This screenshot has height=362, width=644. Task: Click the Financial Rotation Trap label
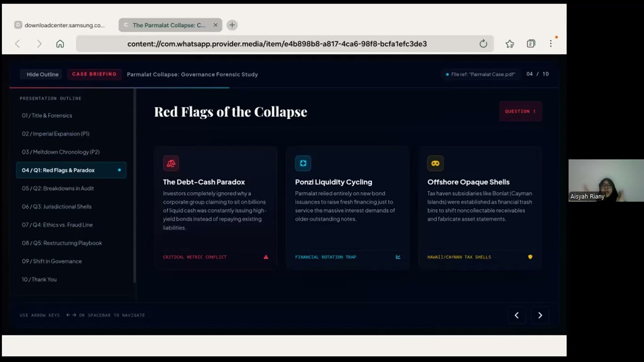(326, 257)
